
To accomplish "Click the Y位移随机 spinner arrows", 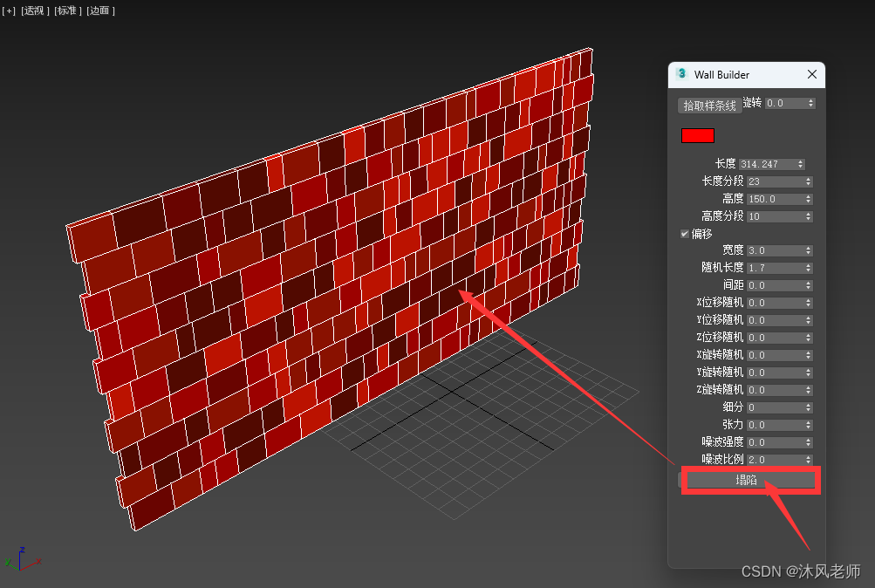I will click(x=809, y=320).
